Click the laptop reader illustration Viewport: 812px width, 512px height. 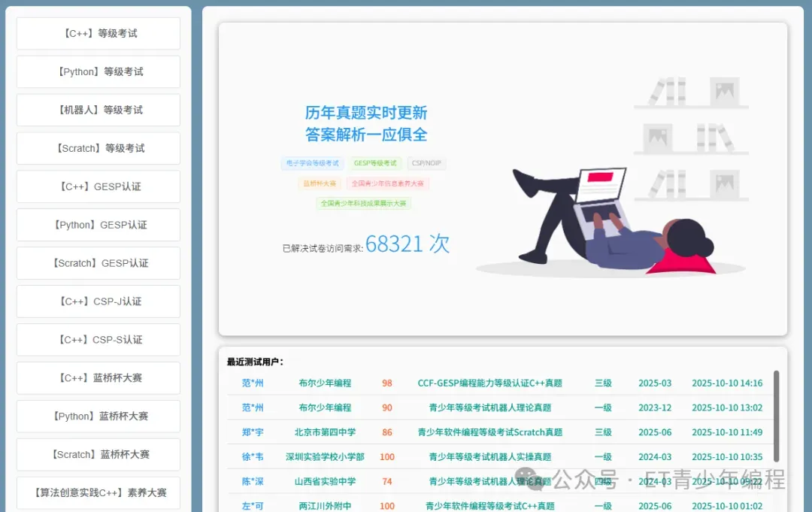611,222
